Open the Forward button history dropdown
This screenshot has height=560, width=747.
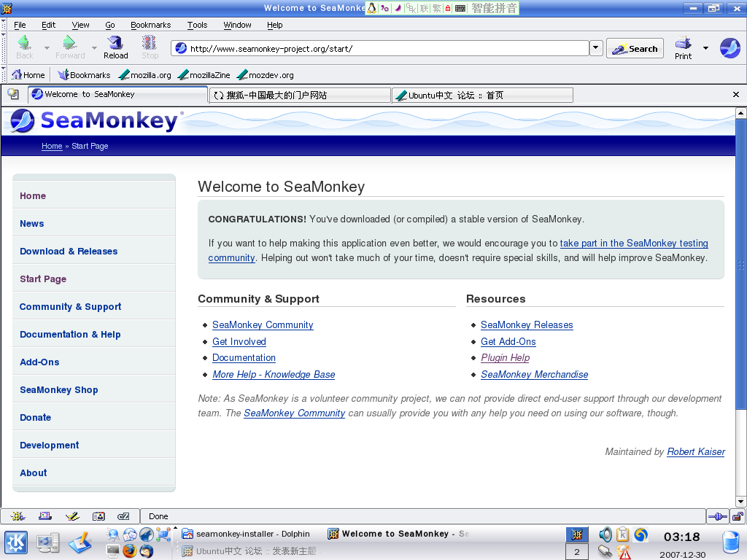(x=94, y=48)
